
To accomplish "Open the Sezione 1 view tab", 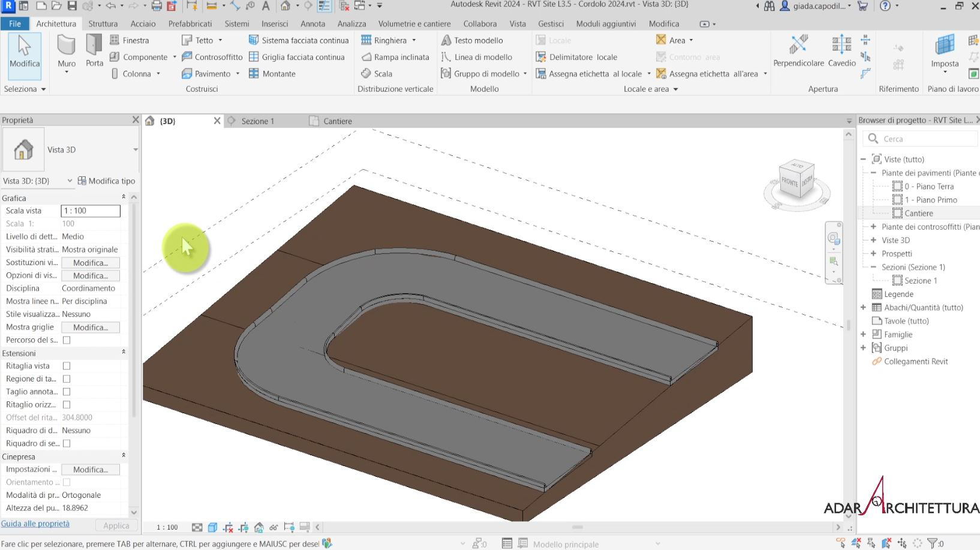I will [257, 121].
